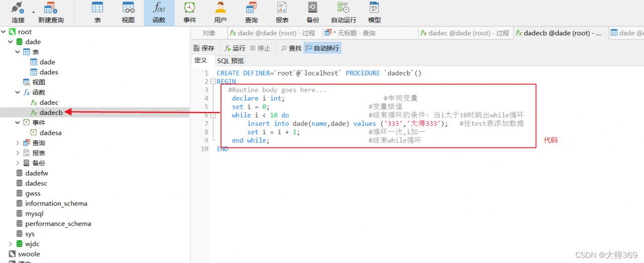This screenshot has width=644, height=263.
Task: Collapse the while loop fold marker
Action: 213,115
